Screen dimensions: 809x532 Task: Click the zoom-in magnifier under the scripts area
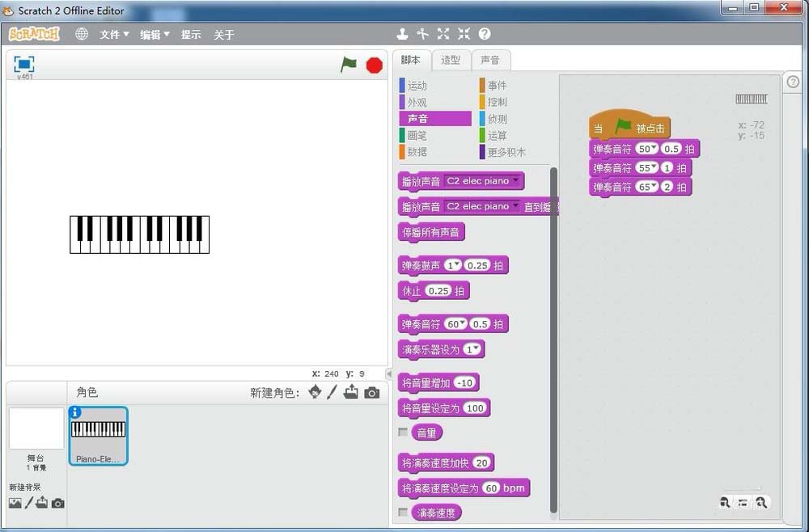click(x=762, y=502)
